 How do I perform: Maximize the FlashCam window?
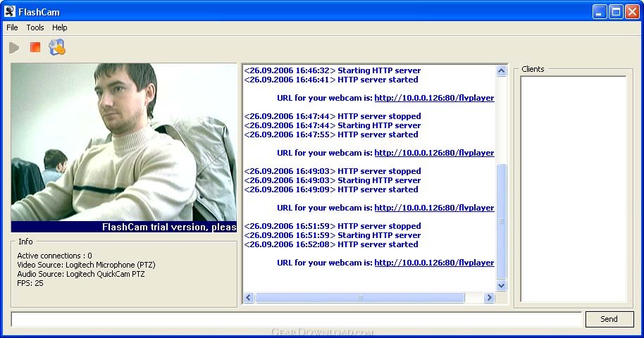point(616,12)
